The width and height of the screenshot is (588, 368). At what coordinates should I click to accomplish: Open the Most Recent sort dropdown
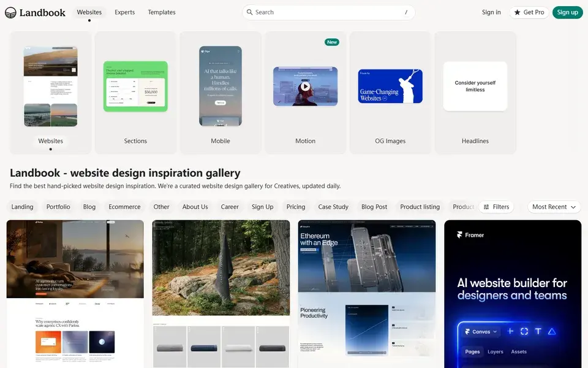coord(554,207)
